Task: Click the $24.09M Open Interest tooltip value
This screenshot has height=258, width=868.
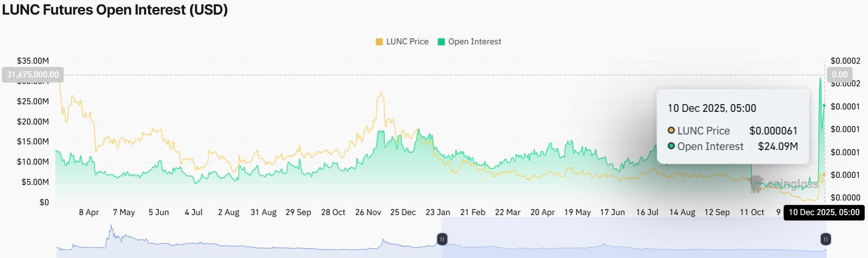Action: coord(778,146)
